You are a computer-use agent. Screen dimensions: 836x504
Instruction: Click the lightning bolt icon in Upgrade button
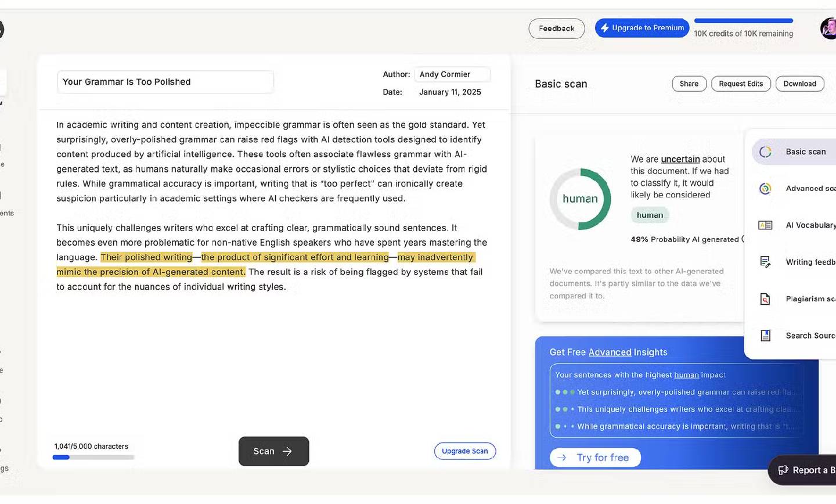[x=604, y=28]
